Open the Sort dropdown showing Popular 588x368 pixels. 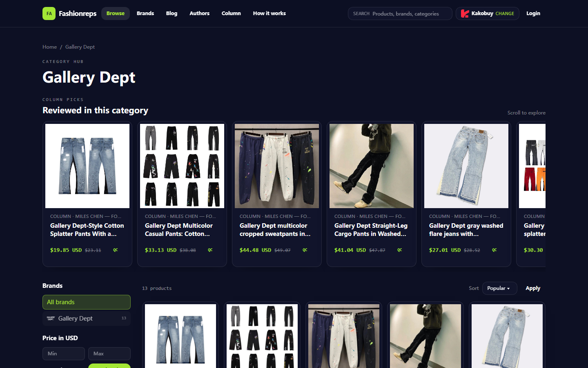tap(499, 288)
